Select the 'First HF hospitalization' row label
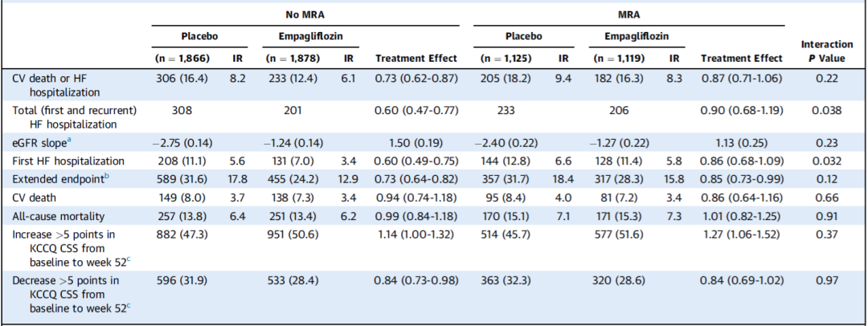Screen dimensions: 868x326 tap(68, 160)
